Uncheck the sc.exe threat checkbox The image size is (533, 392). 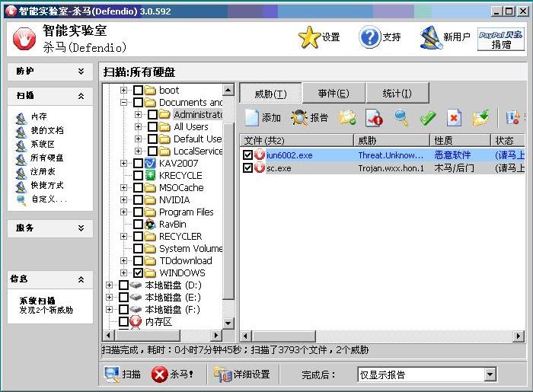(x=247, y=167)
